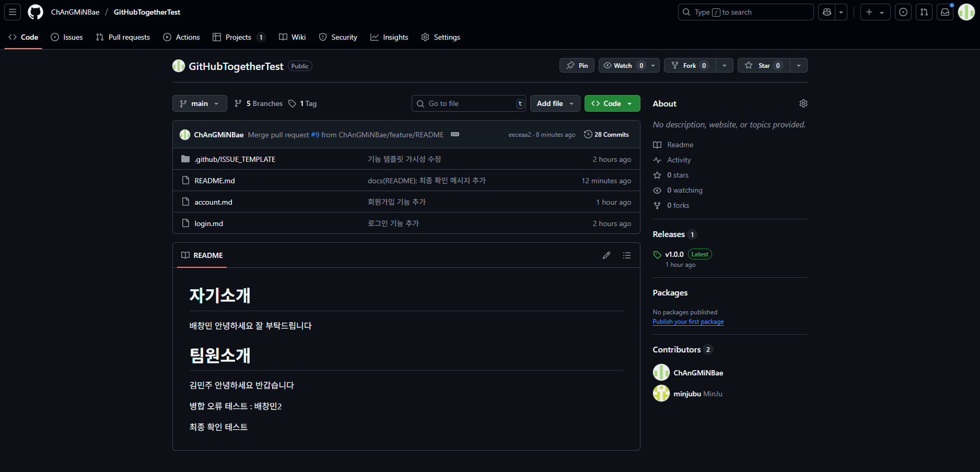Click the v1.0.0 release tag icon

(x=657, y=255)
